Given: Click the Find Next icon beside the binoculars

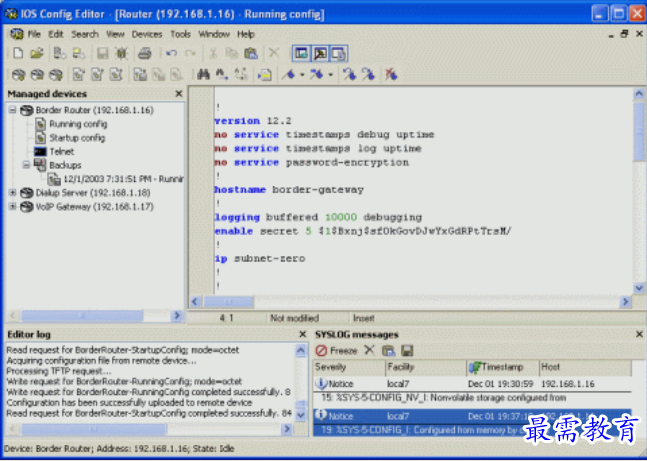Looking at the screenshot, I should click(222, 75).
